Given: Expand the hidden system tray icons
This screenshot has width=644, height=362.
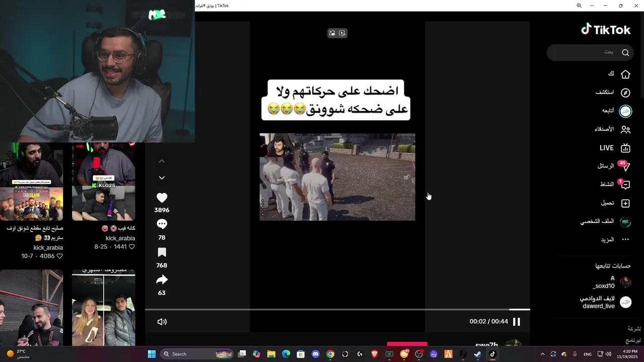Looking at the screenshot, I should tap(542, 354).
